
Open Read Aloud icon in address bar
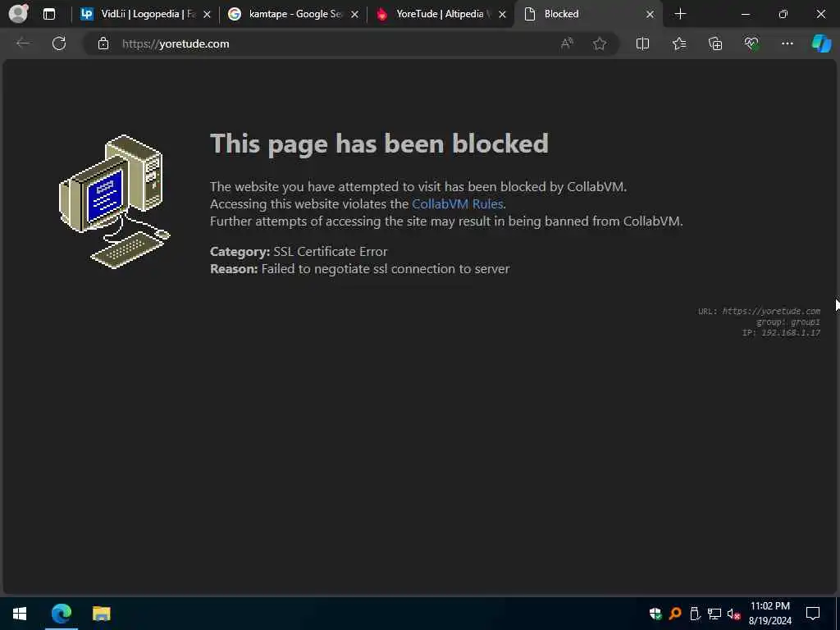[567, 43]
